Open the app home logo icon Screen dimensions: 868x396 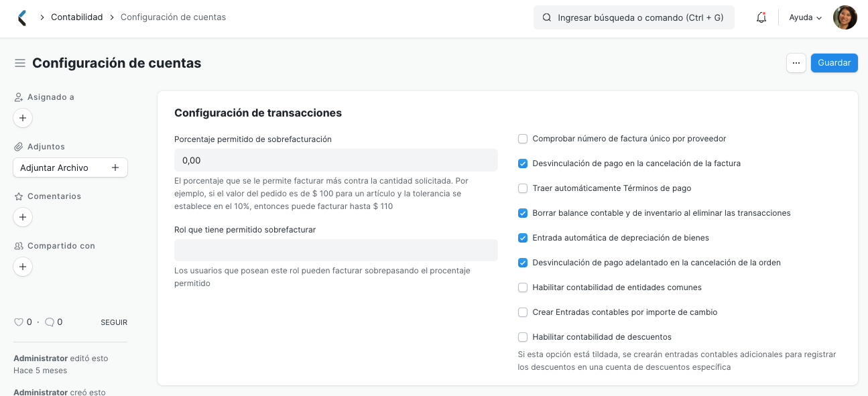22,17
